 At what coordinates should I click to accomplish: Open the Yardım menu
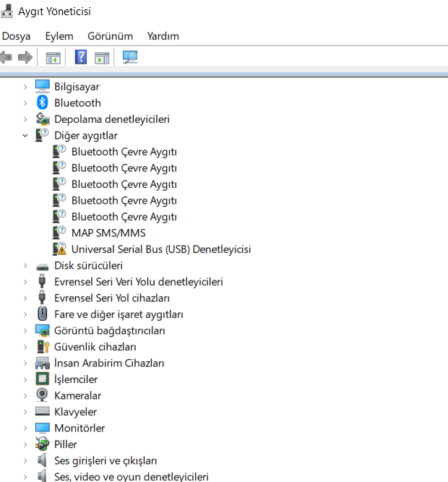[x=163, y=36]
